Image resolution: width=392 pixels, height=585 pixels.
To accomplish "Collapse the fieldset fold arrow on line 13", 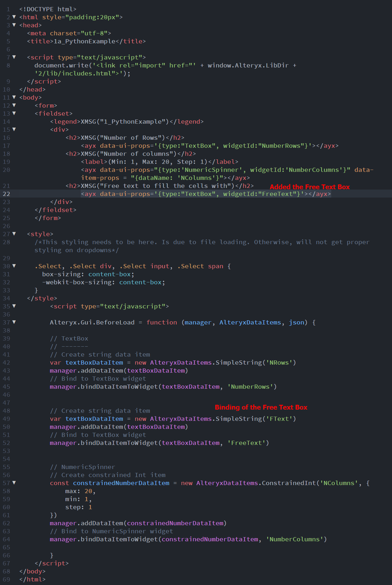I will coord(14,113).
